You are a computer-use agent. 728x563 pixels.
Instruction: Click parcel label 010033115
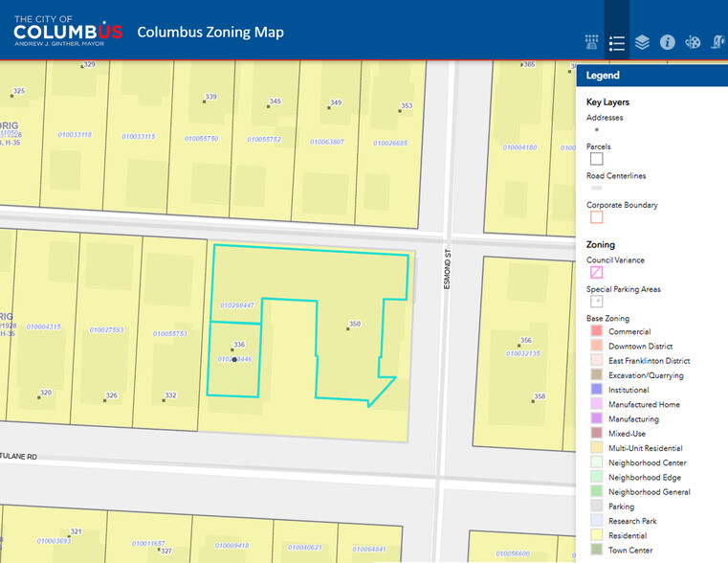pos(139,137)
